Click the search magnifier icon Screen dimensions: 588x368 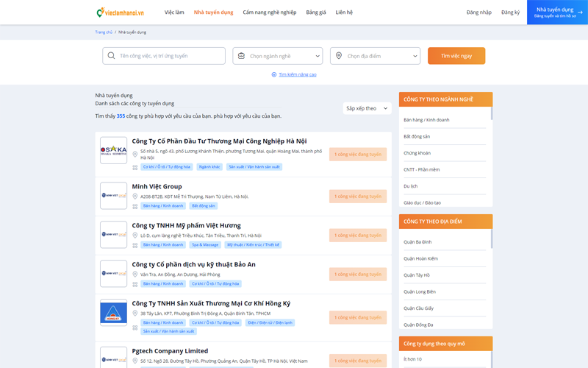[111, 56]
